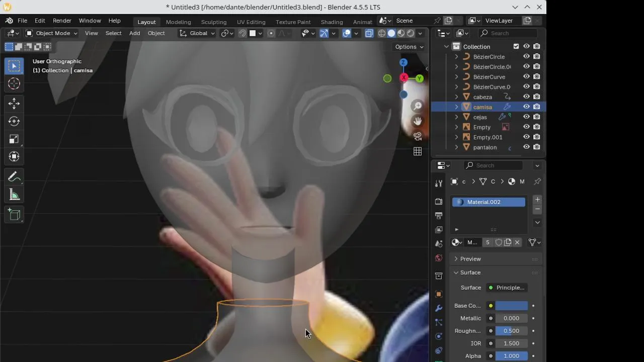Open the View Layer properties tab
The width and height of the screenshot is (644, 362).
coord(439,230)
